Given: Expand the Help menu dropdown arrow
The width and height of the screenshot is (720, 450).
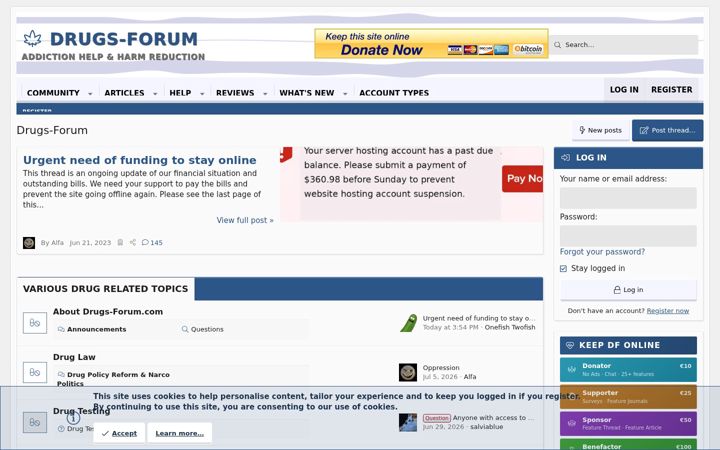Looking at the screenshot, I should [x=202, y=94].
